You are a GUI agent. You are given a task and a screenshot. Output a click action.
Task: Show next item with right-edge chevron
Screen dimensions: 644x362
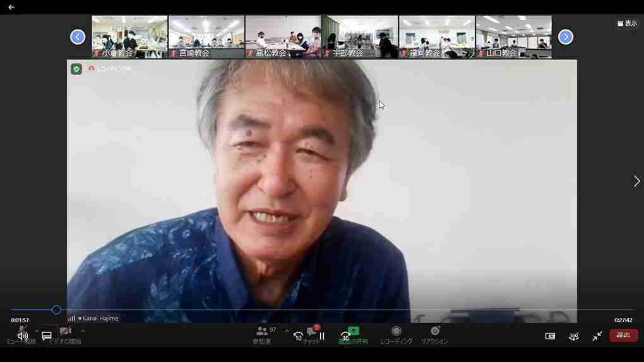pyautogui.click(x=636, y=180)
